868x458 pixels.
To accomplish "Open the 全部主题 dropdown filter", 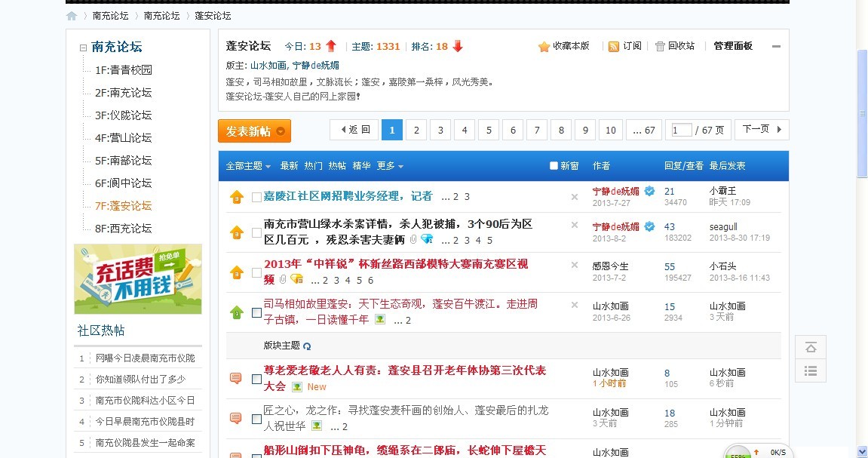I will click(248, 166).
